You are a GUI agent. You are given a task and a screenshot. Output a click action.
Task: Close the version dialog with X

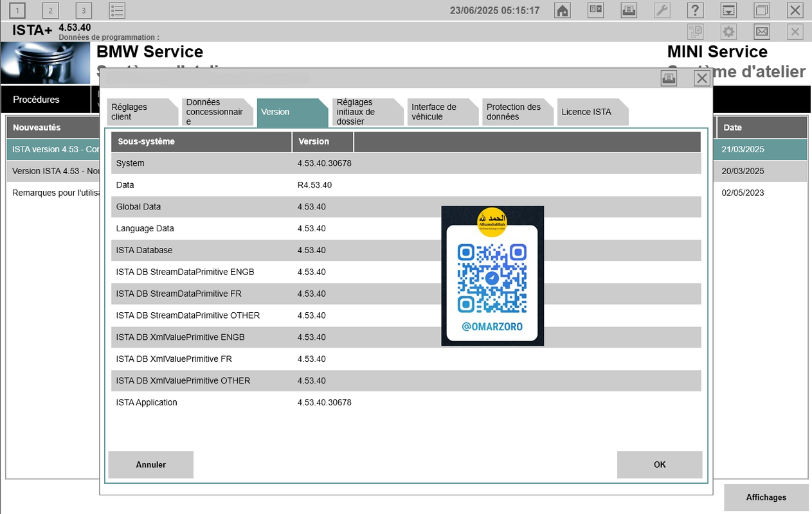(702, 78)
